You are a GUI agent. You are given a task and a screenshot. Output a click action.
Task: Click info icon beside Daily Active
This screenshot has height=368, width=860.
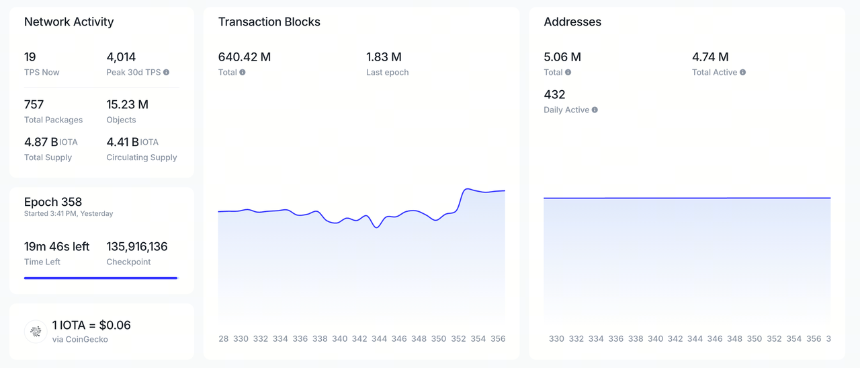click(x=595, y=110)
